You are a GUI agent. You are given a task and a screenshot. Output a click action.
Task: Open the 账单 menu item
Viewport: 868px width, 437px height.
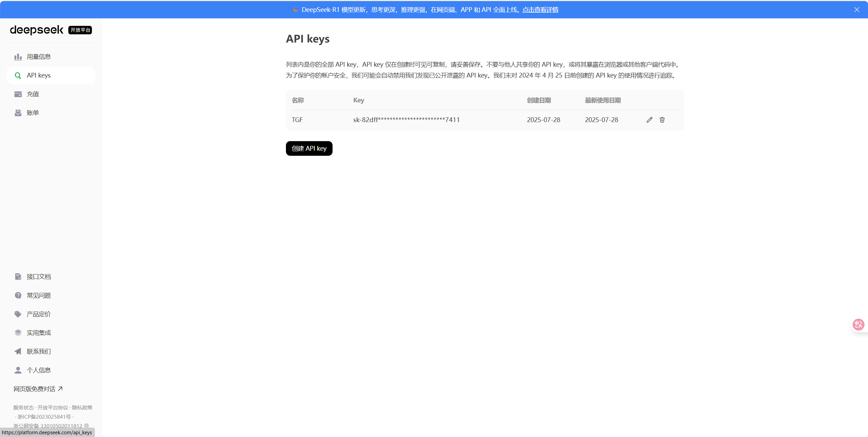point(51,113)
